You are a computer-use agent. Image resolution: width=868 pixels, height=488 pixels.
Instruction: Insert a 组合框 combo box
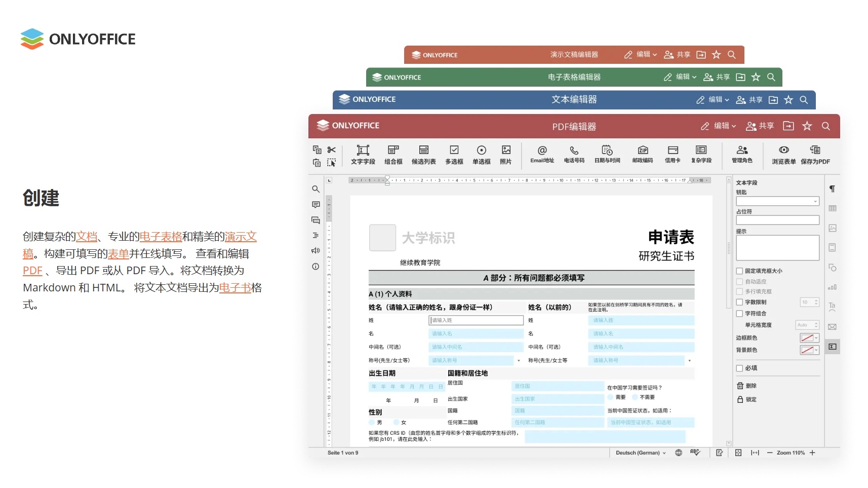pyautogui.click(x=393, y=155)
